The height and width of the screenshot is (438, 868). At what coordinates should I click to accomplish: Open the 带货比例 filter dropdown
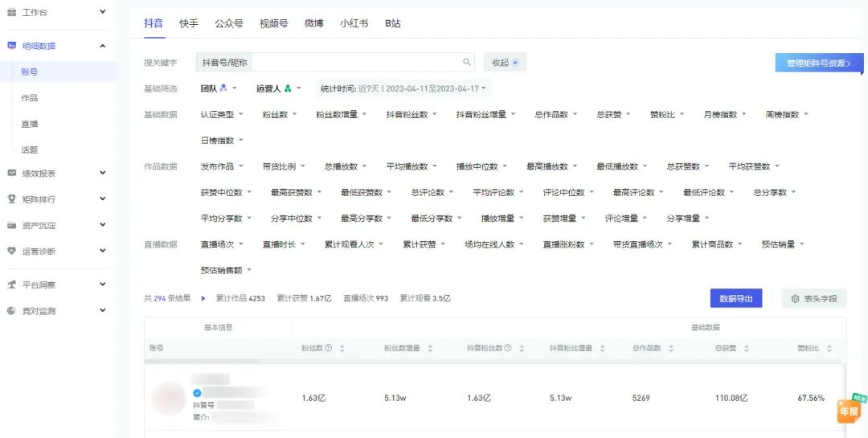tap(284, 166)
